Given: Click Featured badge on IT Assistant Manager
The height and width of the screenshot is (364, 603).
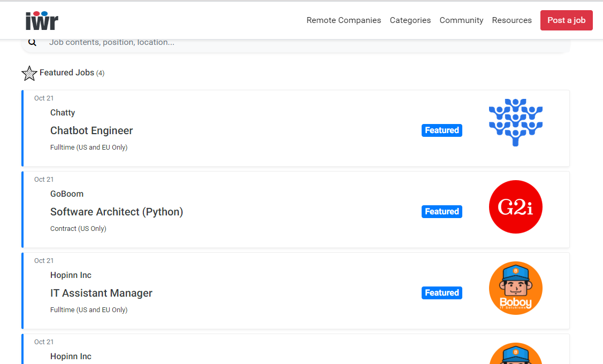Looking at the screenshot, I should [442, 293].
